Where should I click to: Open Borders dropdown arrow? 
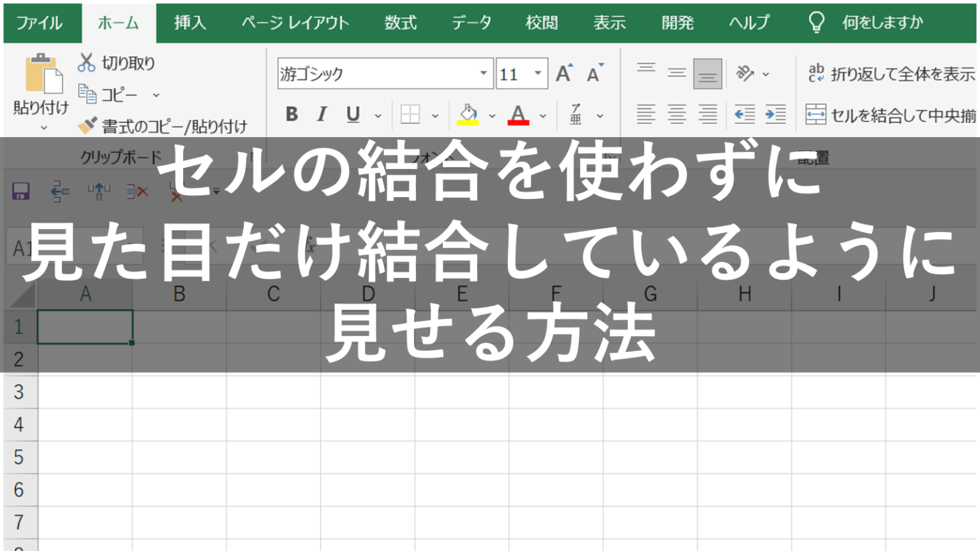(x=435, y=116)
